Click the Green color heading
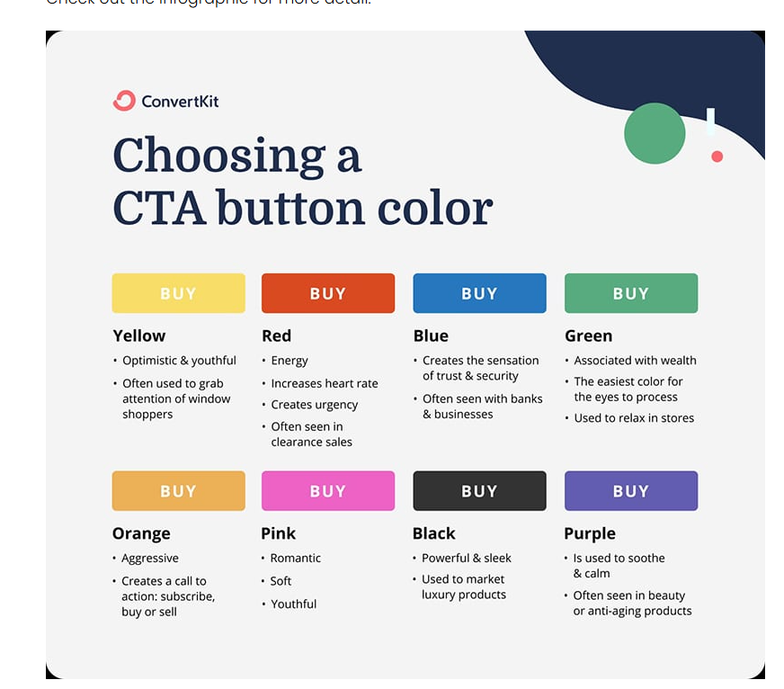The image size is (784, 689). click(588, 336)
